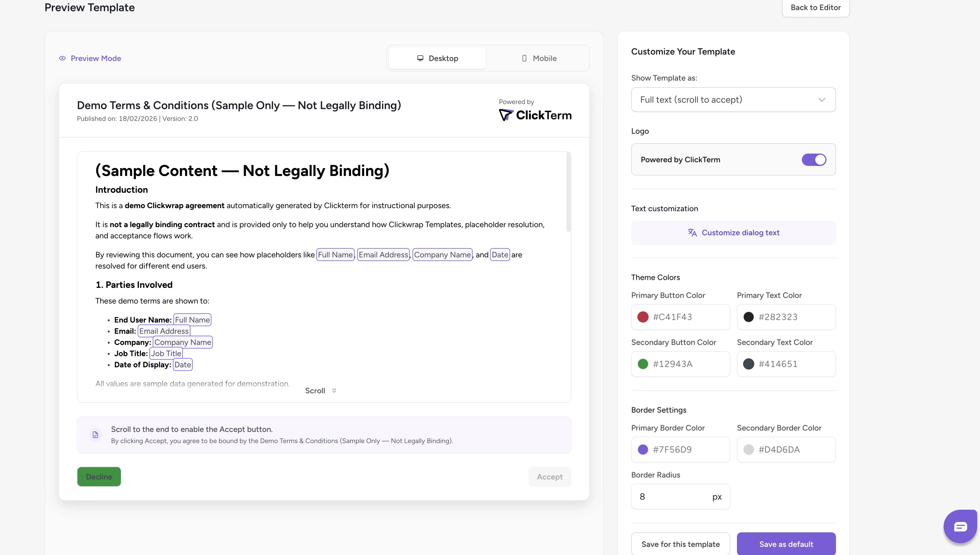The image size is (980, 555).
Task: Click the desktop monitor icon
Action: point(420,58)
